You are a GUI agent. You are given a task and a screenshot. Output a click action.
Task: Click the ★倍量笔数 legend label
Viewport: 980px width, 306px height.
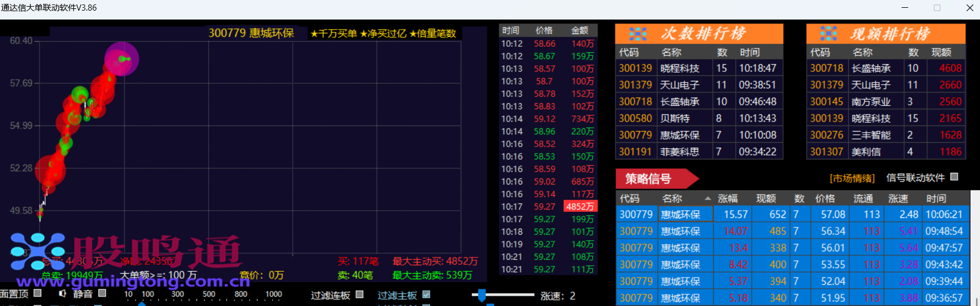432,33
